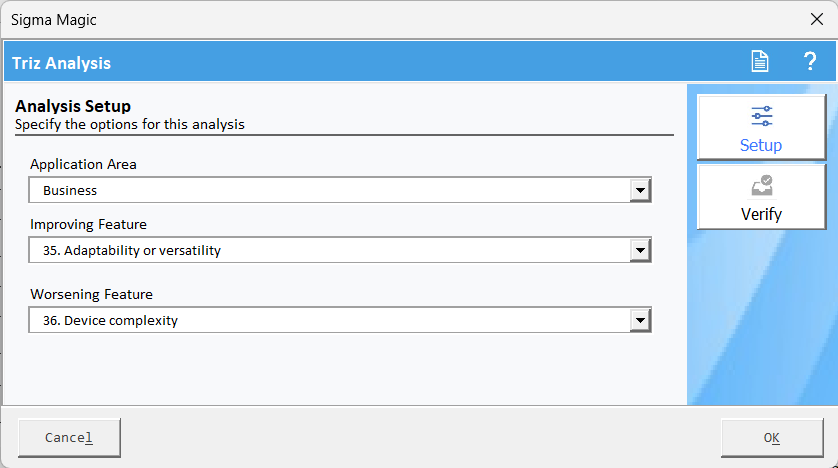
Task: Expand the Improving Feature dropdown arrow
Action: tap(640, 250)
